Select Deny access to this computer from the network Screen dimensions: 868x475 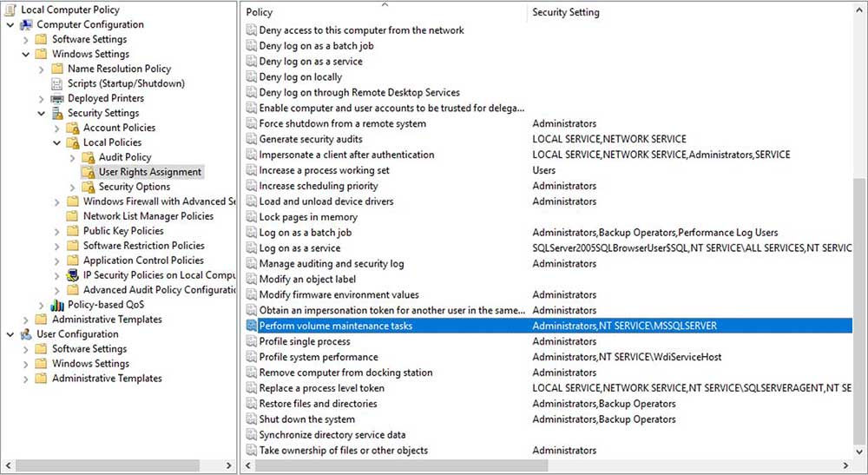point(361,30)
